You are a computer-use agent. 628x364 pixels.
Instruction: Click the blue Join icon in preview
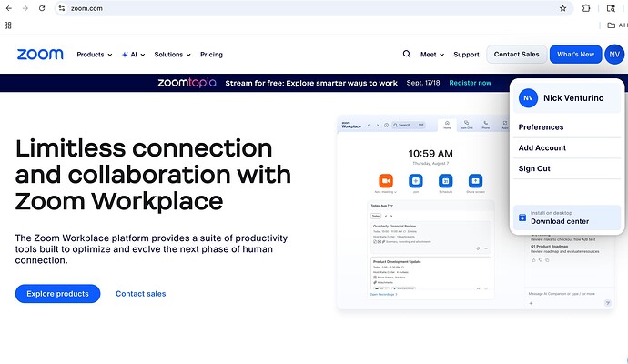coord(415,181)
